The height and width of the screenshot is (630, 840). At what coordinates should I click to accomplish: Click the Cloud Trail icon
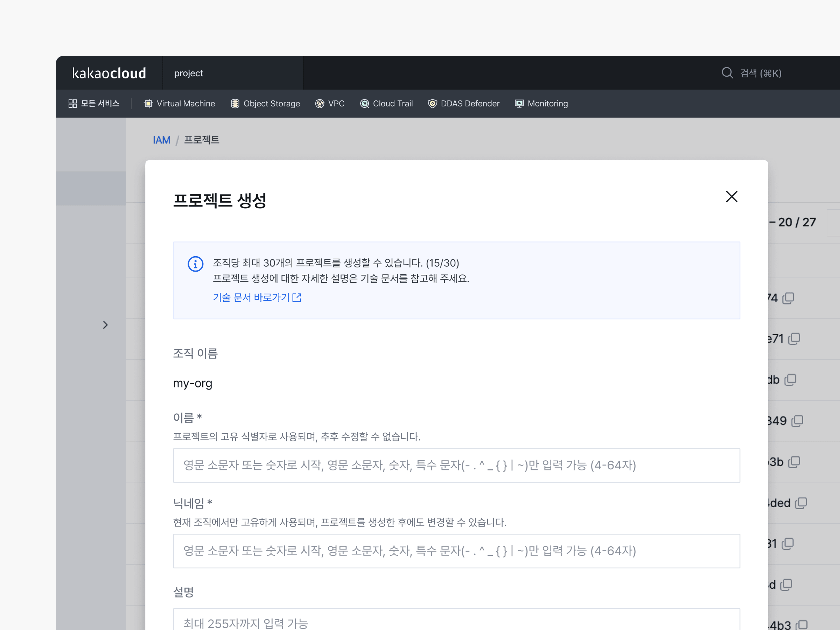tap(365, 103)
